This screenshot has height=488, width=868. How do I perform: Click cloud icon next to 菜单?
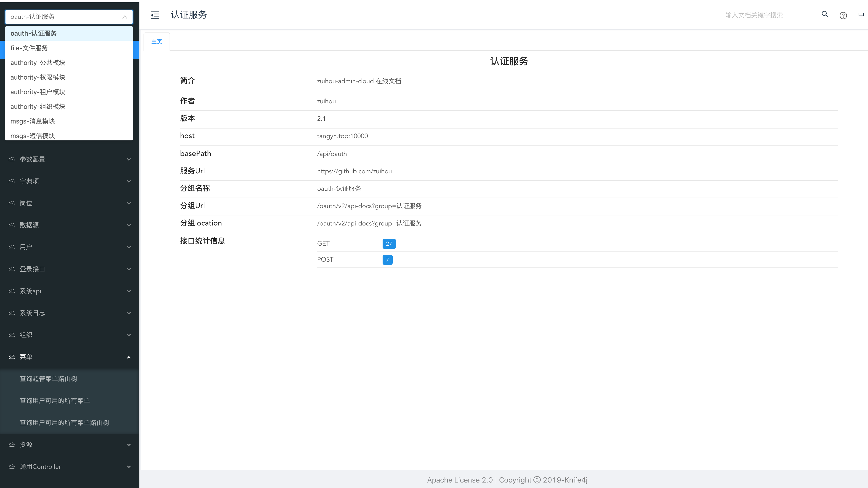coord(12,357)
